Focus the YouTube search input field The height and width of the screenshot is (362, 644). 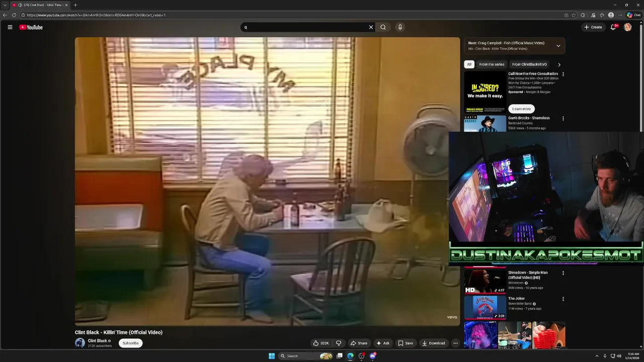[305, 27]
